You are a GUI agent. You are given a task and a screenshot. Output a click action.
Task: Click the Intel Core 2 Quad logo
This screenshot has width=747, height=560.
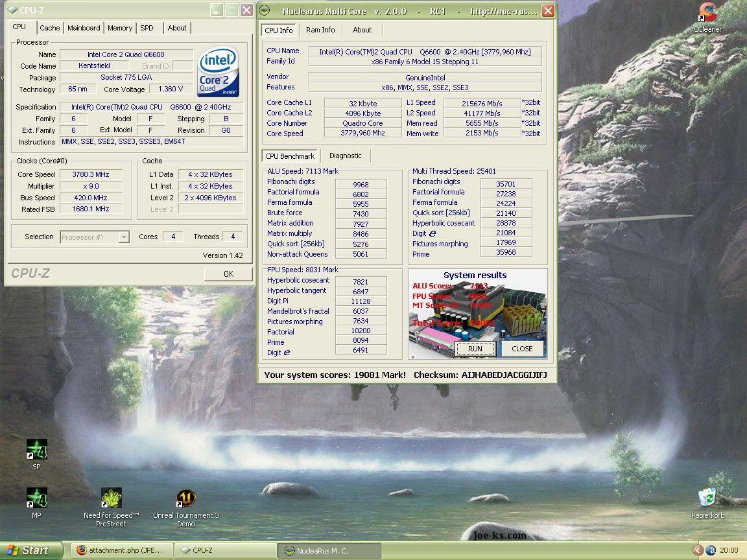(218, 71)
